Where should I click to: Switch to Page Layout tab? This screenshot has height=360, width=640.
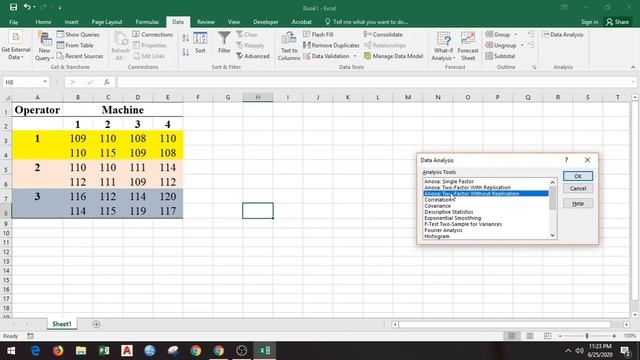[x=107, y=22]
